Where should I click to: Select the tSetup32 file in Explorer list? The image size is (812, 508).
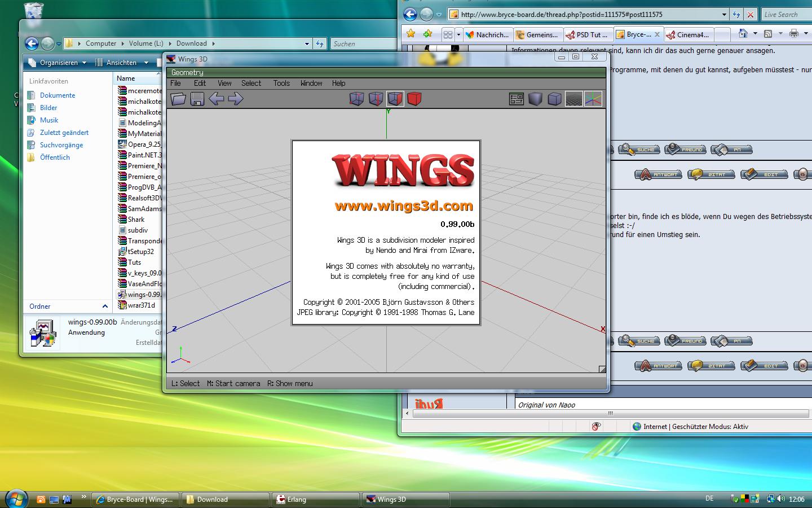140,252
